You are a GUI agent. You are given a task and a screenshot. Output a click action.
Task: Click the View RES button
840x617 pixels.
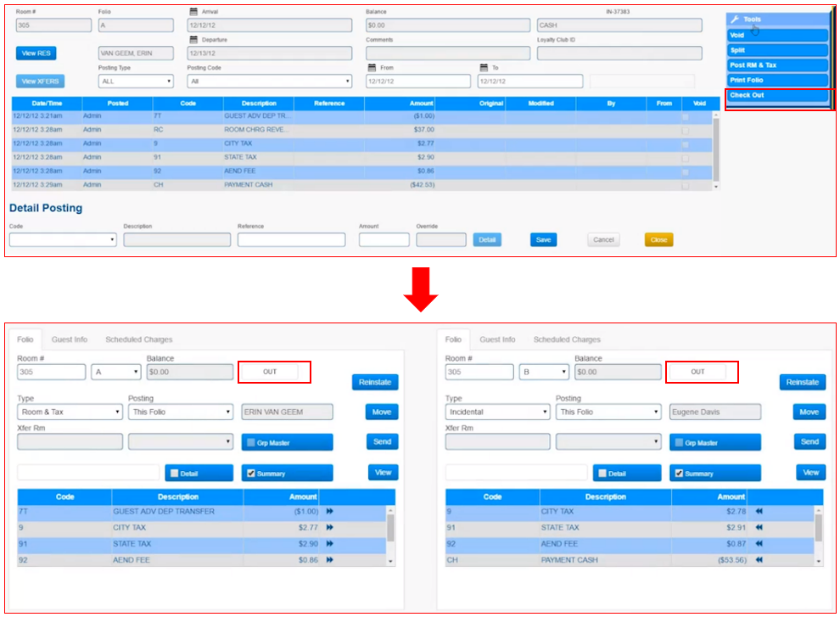(x=36, y=53)
